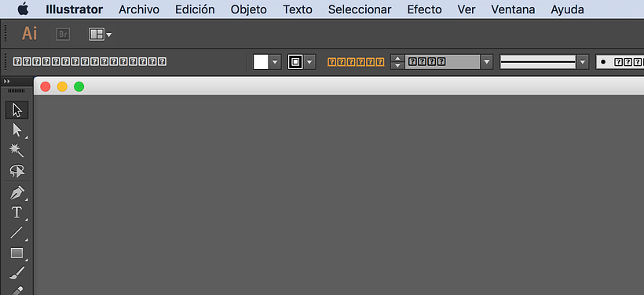Select the Paintbrush tool
The width and height of the screenshot is (644, 295).
pyautogui.click(x=16, y=272)
